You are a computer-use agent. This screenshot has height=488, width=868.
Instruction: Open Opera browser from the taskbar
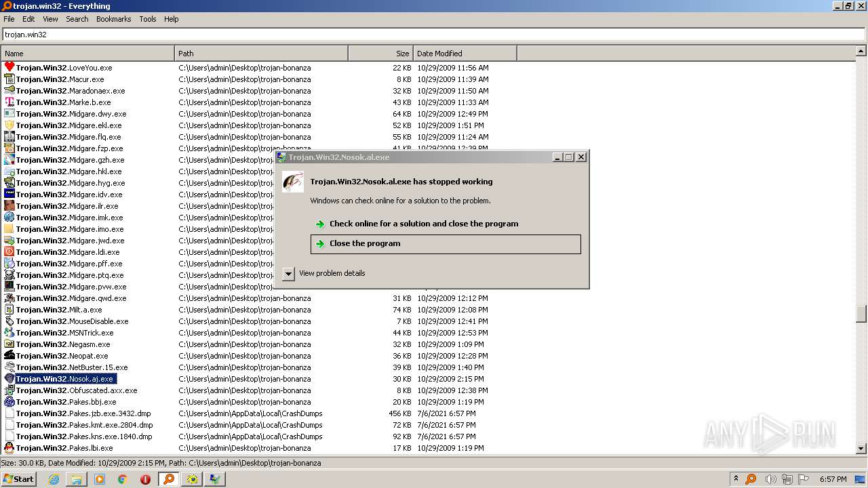[145, 479]
